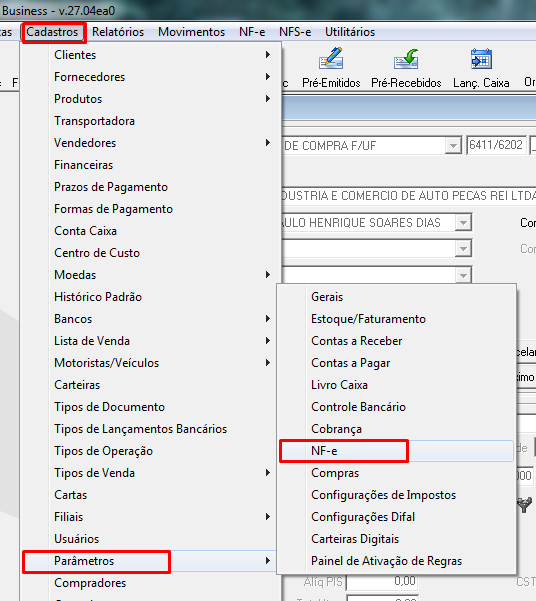The width and height of the screenshot is (536, 601).
Task: Select Compradores menu entry
Action: point(151,583)
